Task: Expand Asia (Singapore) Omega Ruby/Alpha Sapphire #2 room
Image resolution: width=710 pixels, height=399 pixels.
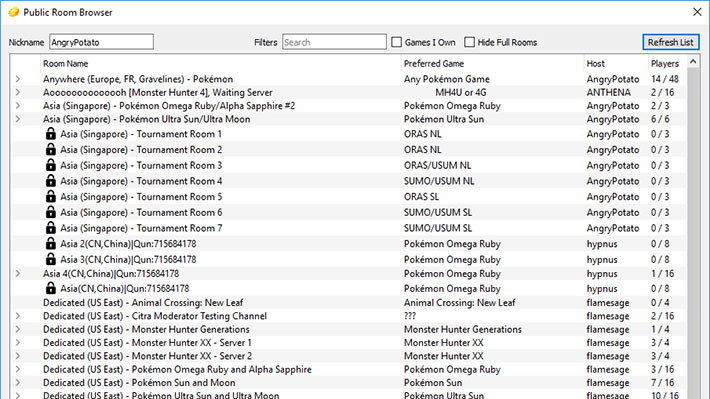Action: [x=18, y=106]
